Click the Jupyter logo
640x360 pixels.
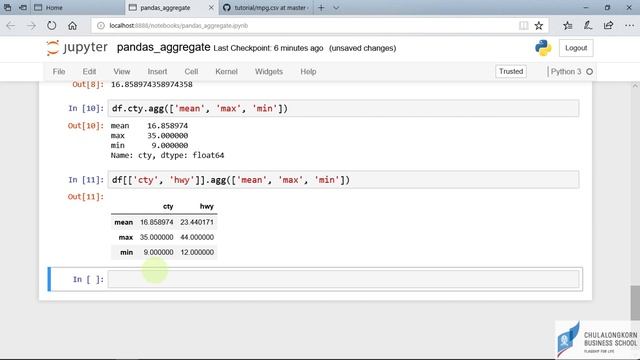(x=77, y=48)
